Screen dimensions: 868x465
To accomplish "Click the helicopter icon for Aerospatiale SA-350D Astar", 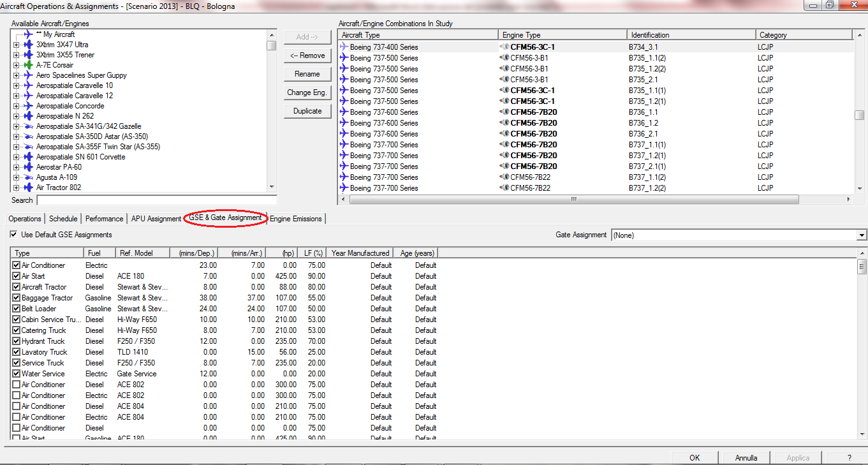I will coord(27,137).
